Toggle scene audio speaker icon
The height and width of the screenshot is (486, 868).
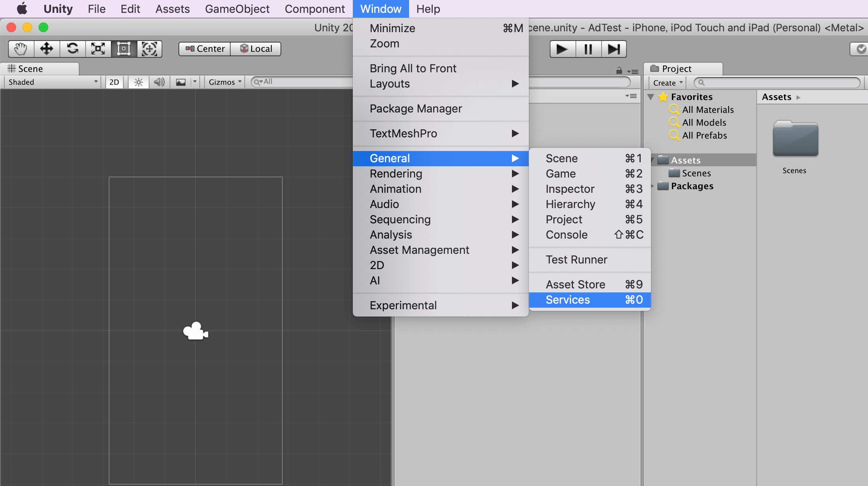[x=159, y=82]
